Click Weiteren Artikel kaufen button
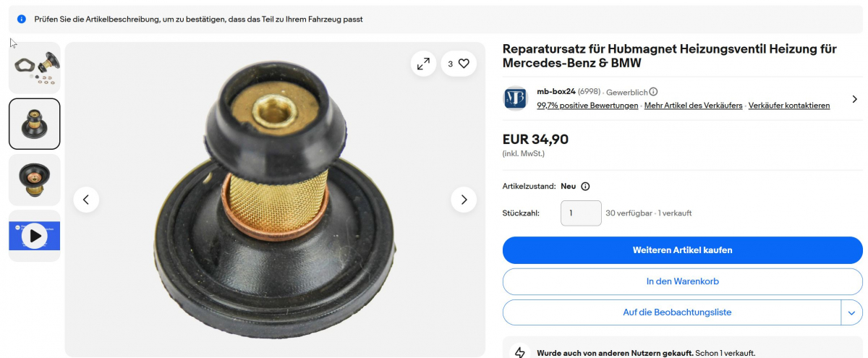This screenshot has width=868, height=358. pos(683,250)
